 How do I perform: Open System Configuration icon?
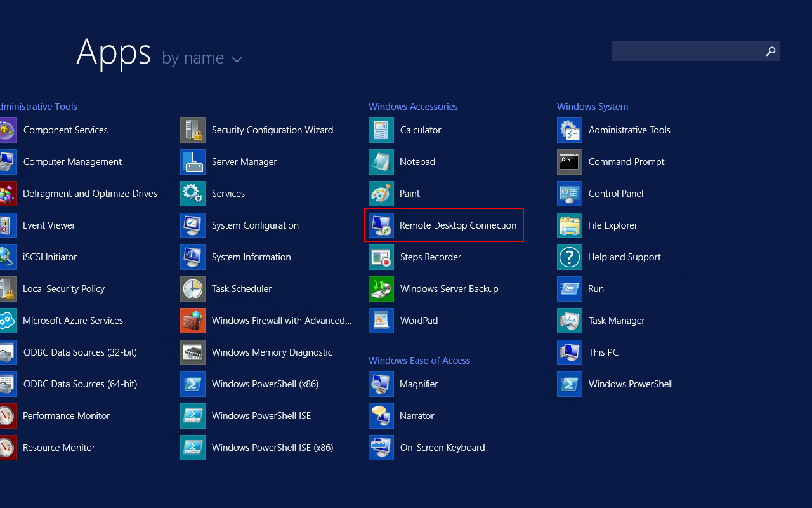click(x=193, y=225)
